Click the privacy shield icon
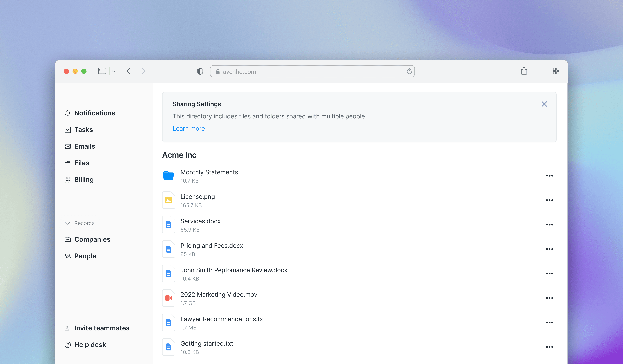Image resolution: width=623 pixels, height=364 pixels. coord(200,71)
